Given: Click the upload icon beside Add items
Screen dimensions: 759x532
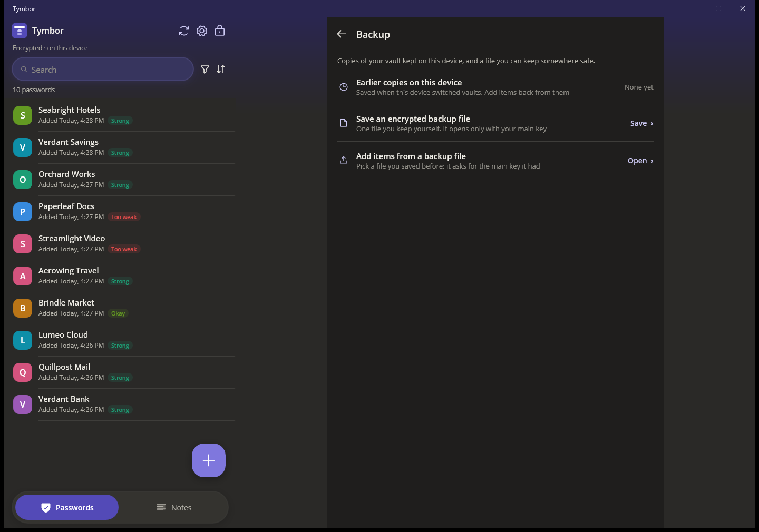Looking at the screenshot, I should tap(344, 161).
